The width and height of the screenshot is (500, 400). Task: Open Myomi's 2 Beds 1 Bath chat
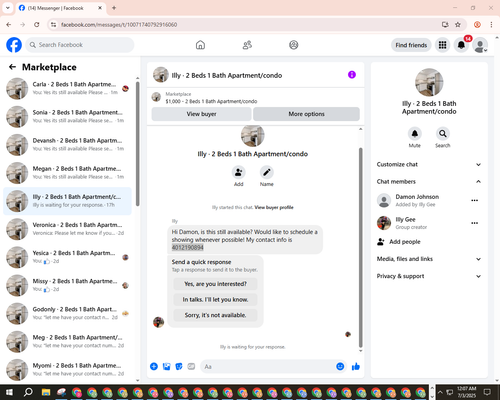[x=67, y=370]
